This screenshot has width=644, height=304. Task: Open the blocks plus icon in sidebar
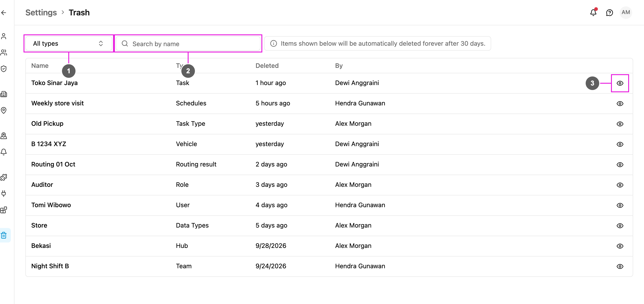click(4, 210)
